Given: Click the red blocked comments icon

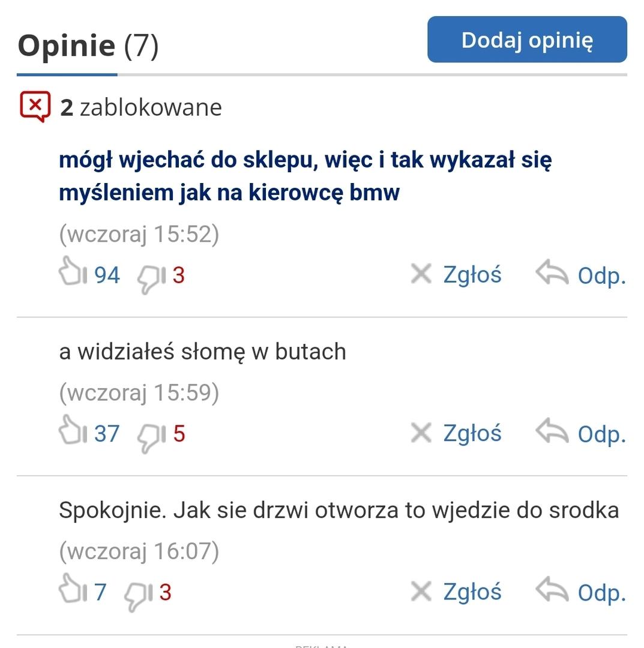Looking at the screenshot, I should pyautogui.click(x=35, y=107).
